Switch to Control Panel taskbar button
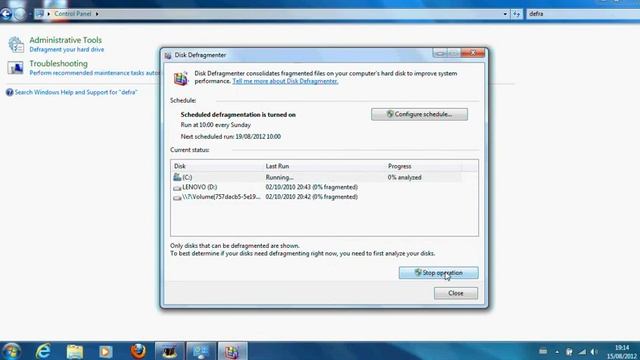The image size is (640, 360). click(201, 351)
